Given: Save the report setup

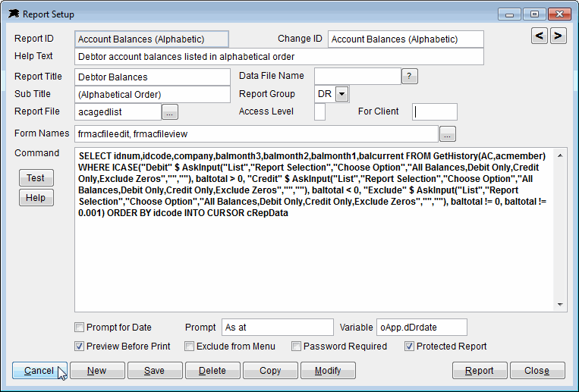Looking at the screenshot, I should pyautogui.click(x=155, y=371).
